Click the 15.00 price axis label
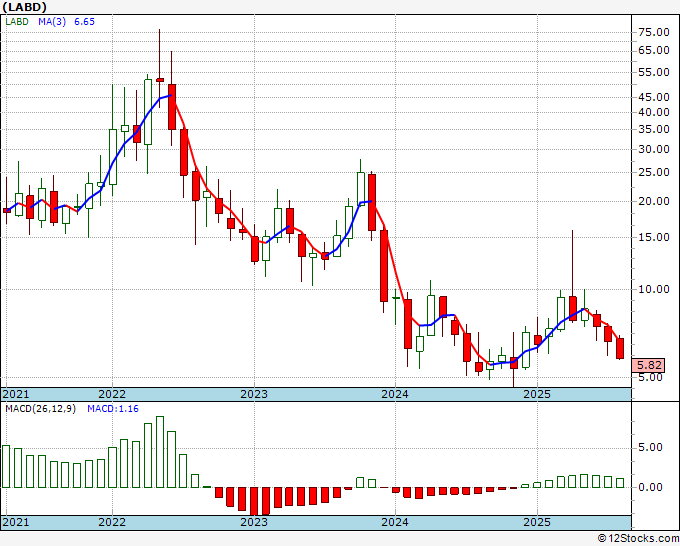680x546 pixels. pos(654,237)
